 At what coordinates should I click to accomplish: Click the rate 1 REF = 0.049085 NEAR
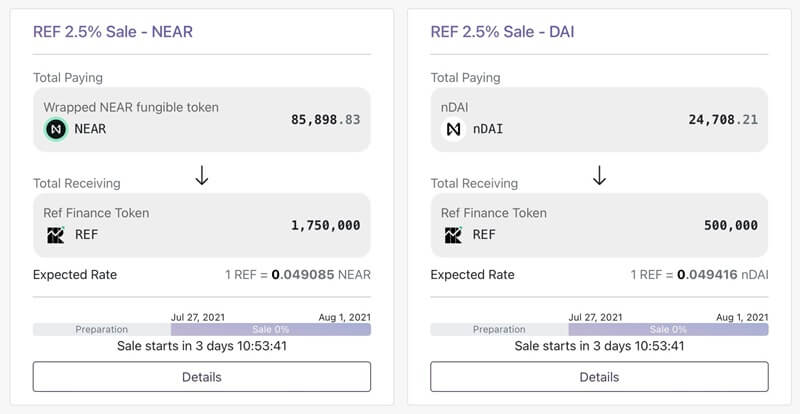click(298, 275)
